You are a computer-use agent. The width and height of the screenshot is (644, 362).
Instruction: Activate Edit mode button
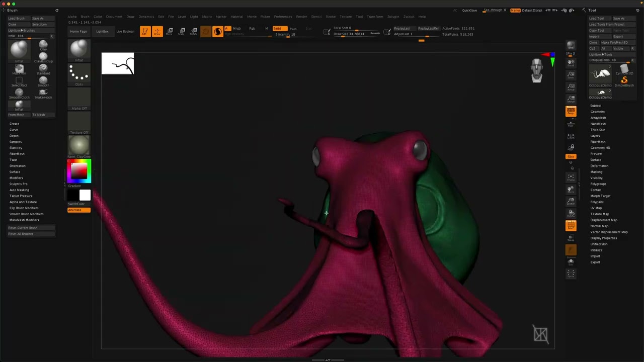pyautogui.click(x=145, y=32)
